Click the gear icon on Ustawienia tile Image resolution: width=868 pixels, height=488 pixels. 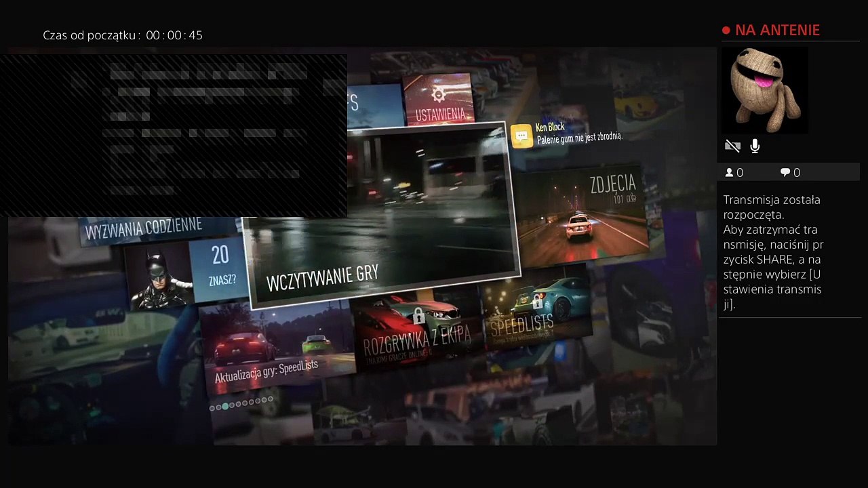tap(439, 94)
